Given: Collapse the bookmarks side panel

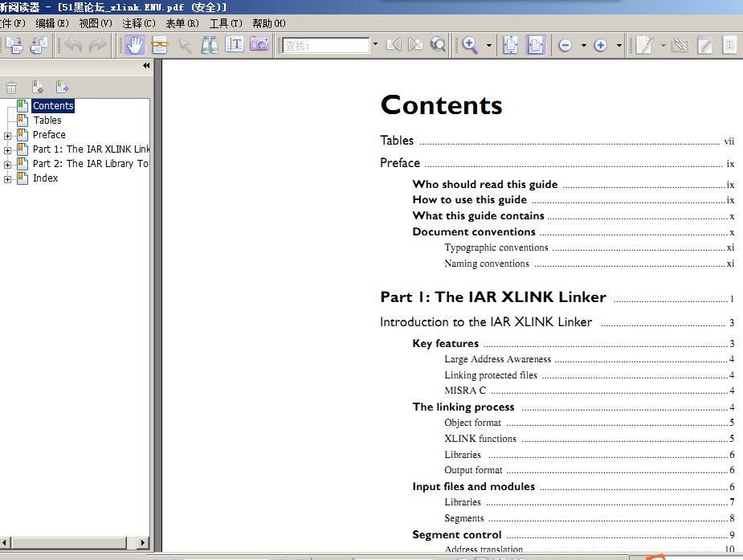Looking at the screenshot, I should click(146, 66).
